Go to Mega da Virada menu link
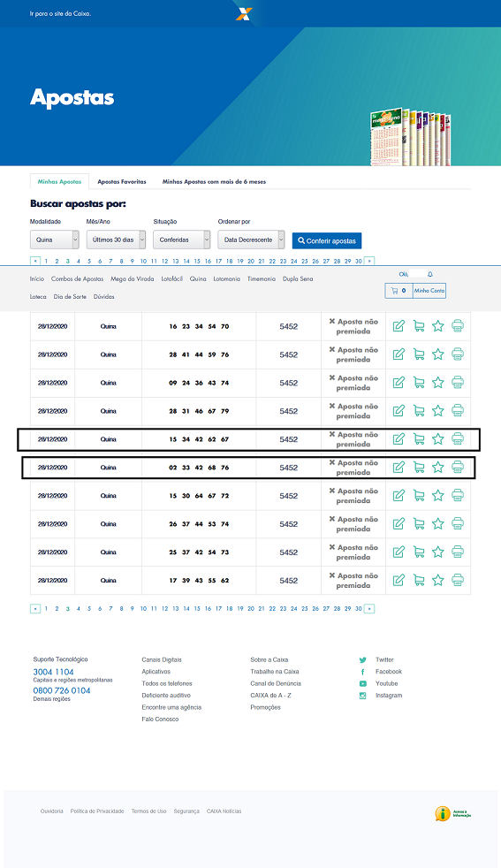 (x=133, y=279)
